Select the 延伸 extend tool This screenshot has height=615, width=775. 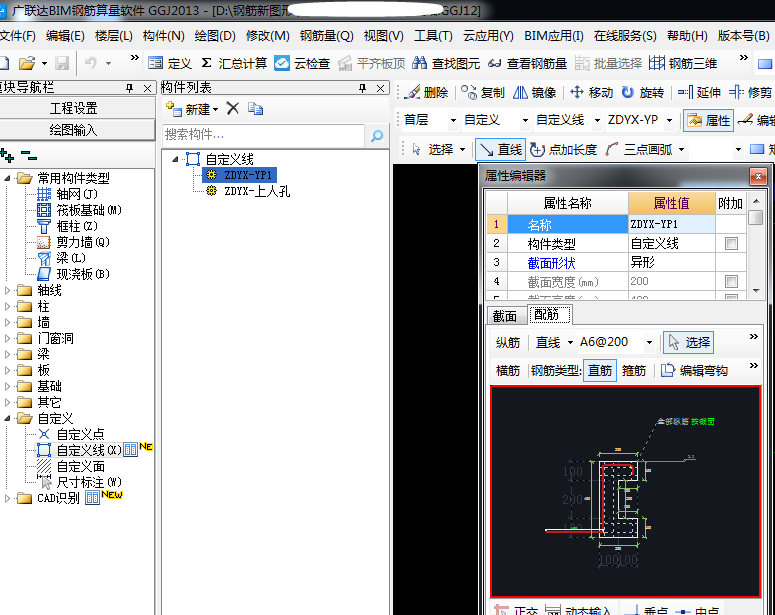click(699, 92)
